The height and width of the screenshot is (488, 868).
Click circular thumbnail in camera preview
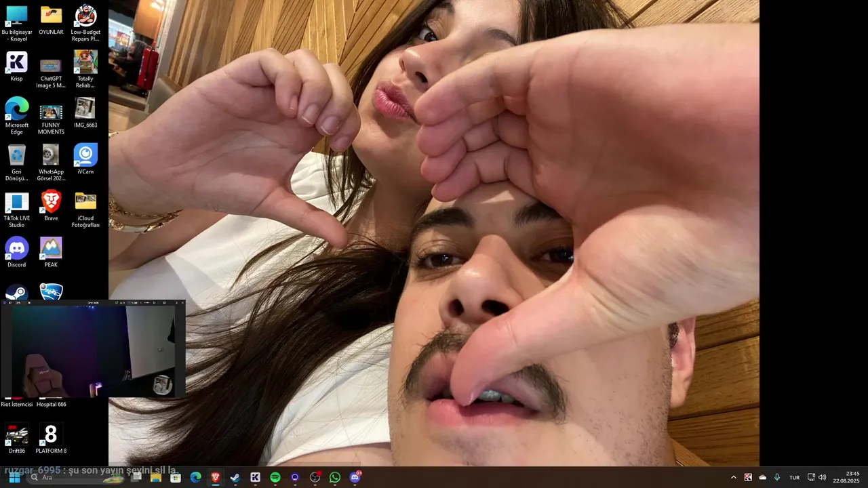point(163,384)
